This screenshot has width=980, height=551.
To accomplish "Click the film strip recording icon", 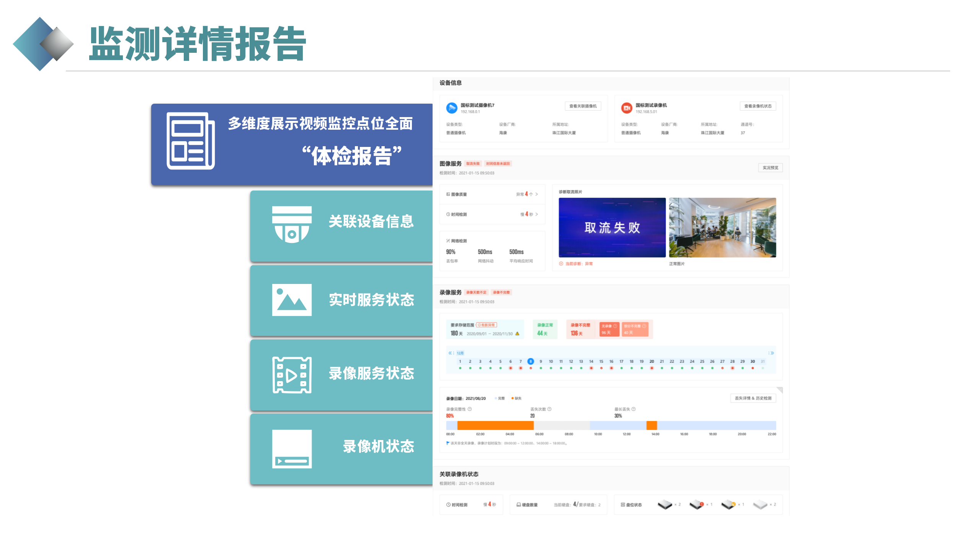I will (x=292, y=375).
